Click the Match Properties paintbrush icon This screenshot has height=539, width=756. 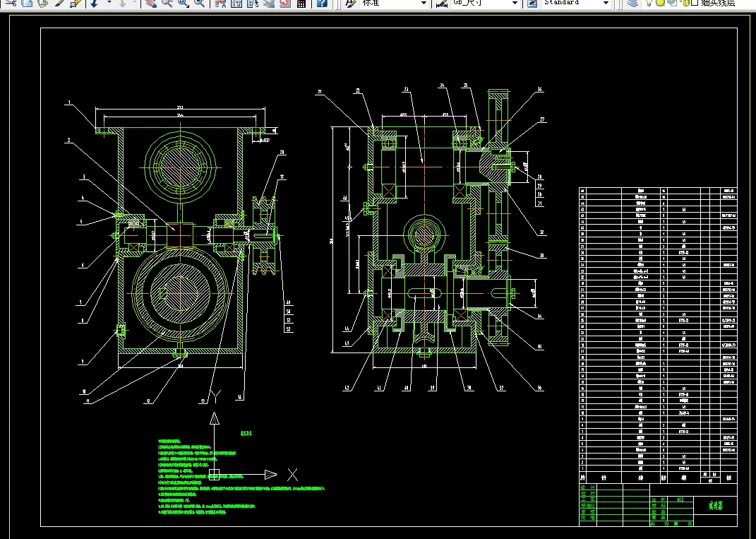pyautogui.click(x=59, y=3)
